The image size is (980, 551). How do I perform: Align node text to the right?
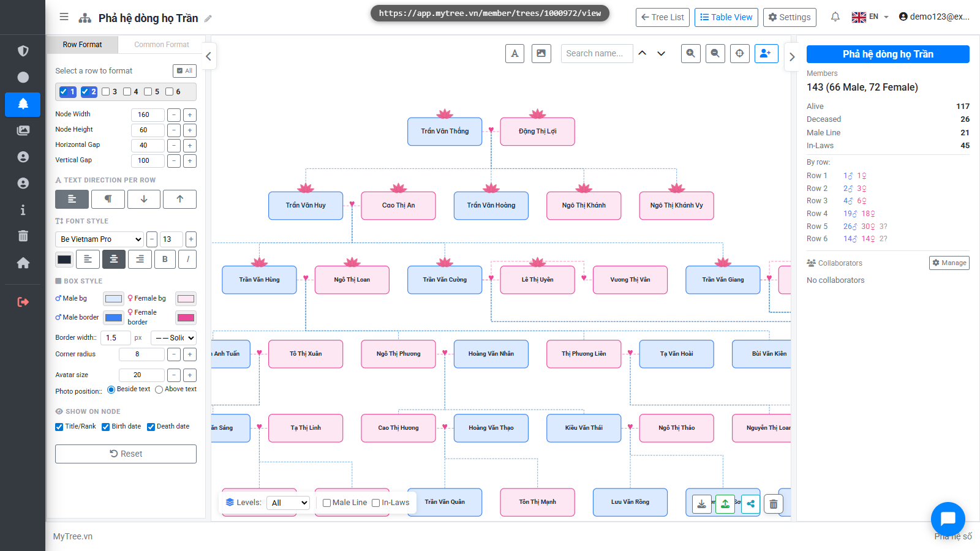click(x=140, y=259)
